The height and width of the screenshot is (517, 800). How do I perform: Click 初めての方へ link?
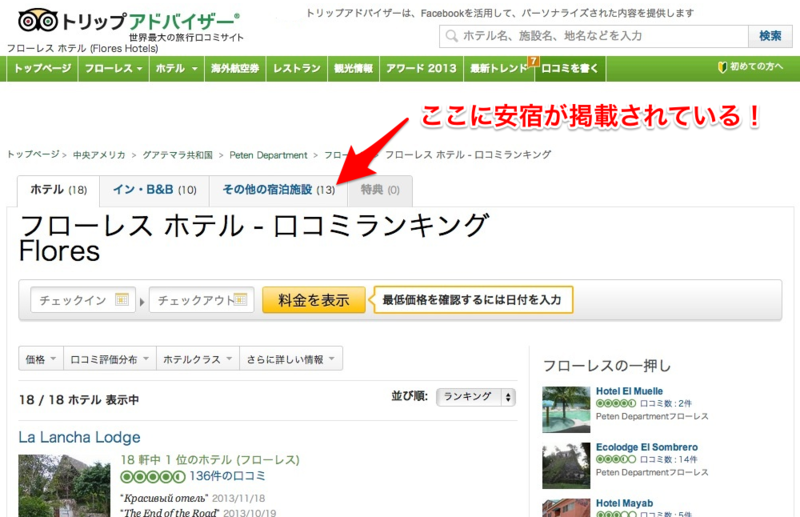(756, 67)
